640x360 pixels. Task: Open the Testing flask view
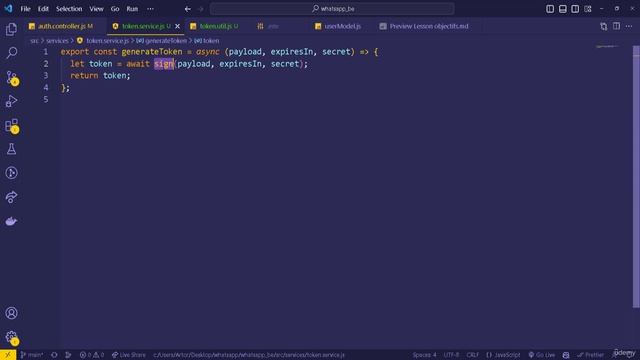[x=11, y=149]
